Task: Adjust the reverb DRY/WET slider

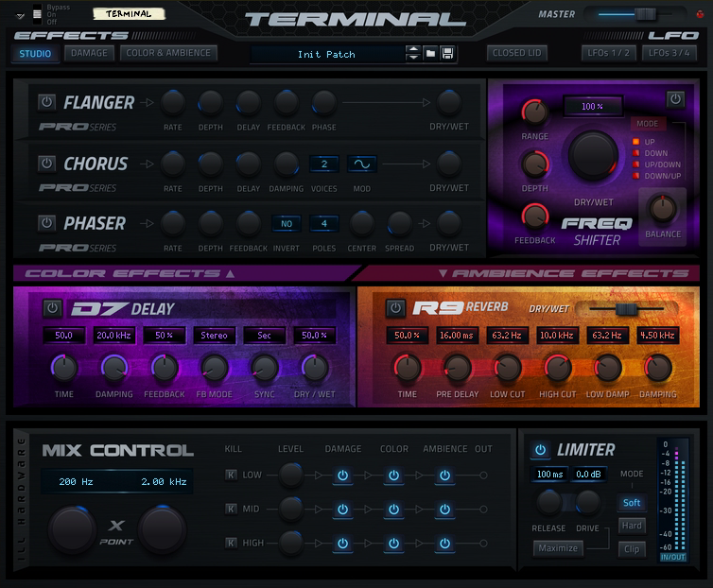Action: coord(627,309)
